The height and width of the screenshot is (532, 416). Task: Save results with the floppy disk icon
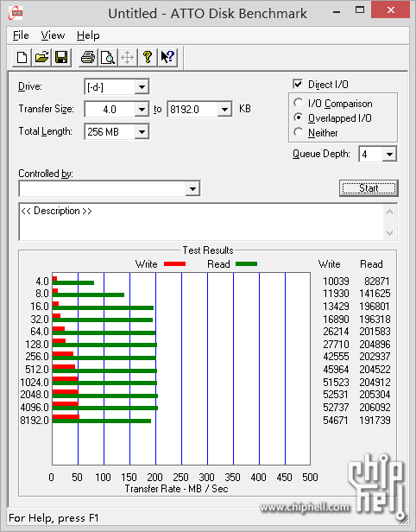tap(61, 57)
